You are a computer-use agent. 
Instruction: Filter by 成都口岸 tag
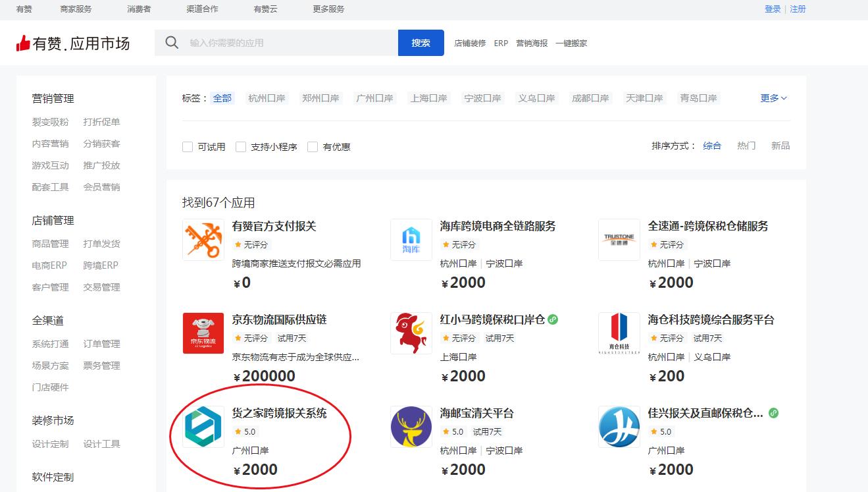[x=590, y=98]
